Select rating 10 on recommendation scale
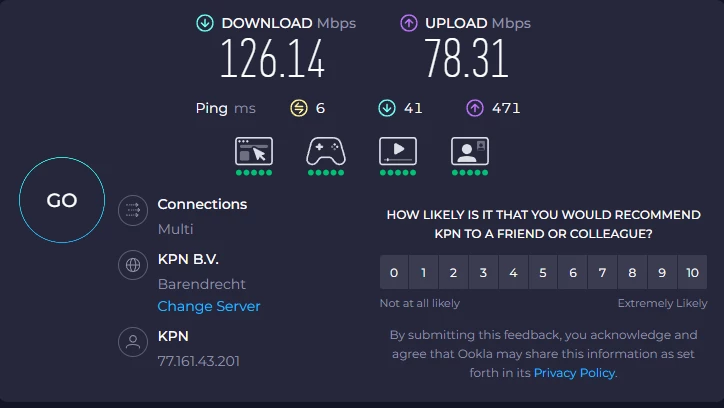724x408 pixels. click(692, 272)
